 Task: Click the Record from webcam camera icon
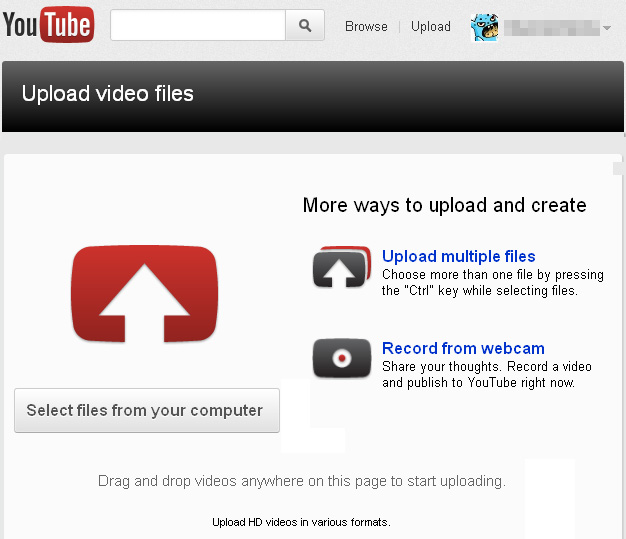click(x=342, y=358)
